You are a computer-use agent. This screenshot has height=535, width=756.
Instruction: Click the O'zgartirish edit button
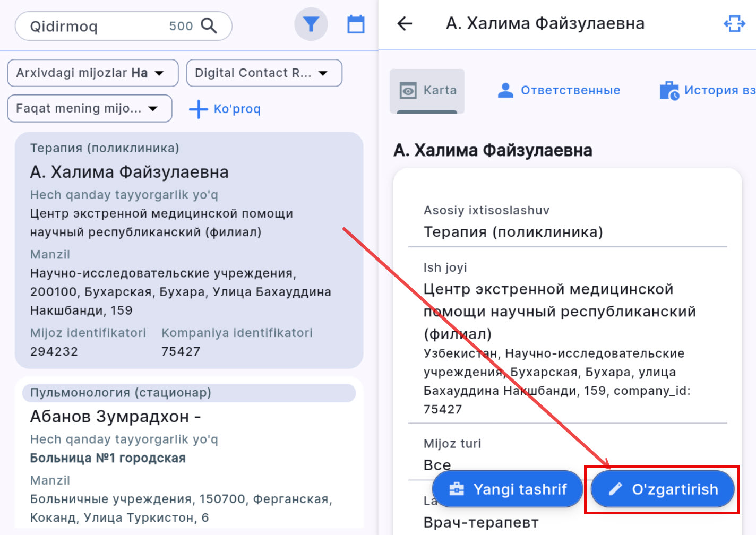pyautogui.click(x=663, y=489)
